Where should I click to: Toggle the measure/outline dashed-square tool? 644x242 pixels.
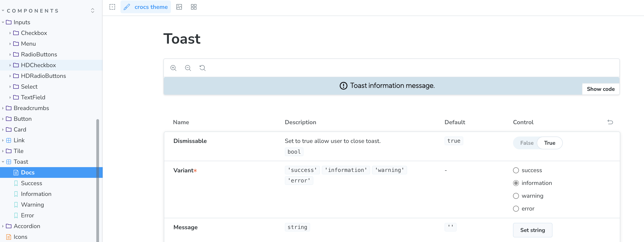click(112, 7)
